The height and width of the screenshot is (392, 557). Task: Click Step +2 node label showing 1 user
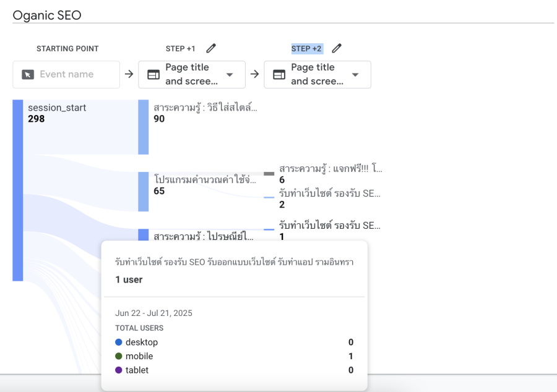coord(329,231)
